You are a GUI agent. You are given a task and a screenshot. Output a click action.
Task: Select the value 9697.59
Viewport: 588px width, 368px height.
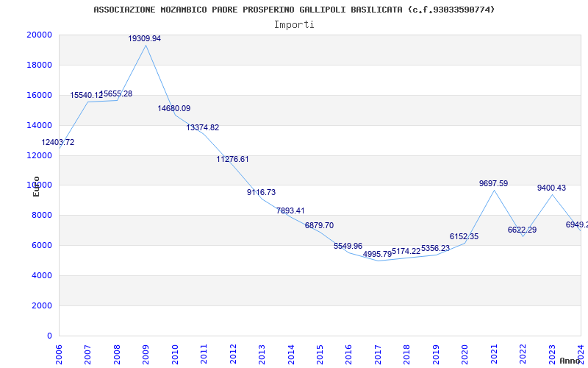coord(493,183)
